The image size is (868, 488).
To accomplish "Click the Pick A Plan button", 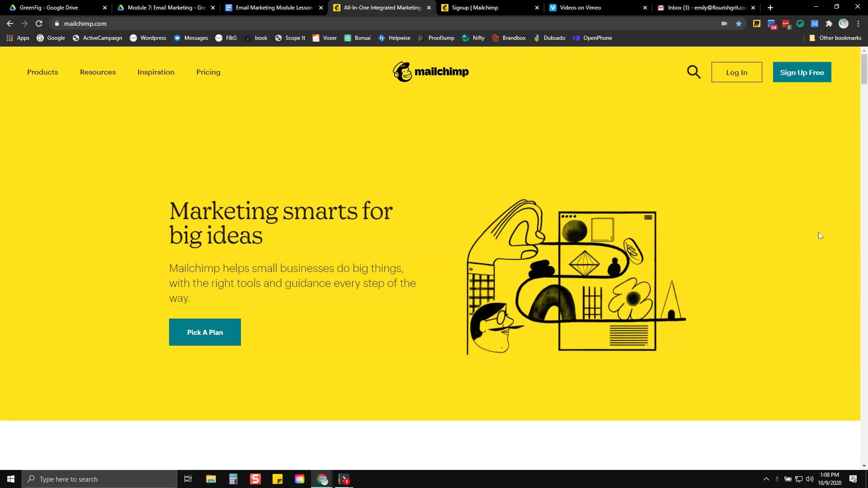I will (x=205, y=332).
